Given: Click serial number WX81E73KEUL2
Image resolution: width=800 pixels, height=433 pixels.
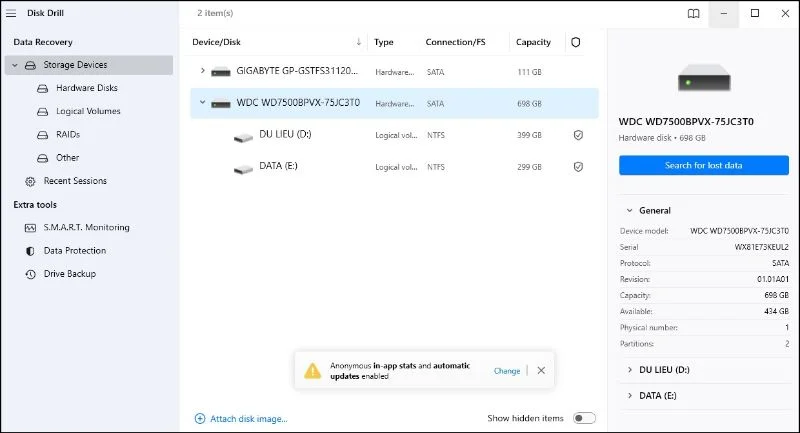Looking at the screenshot, I should coord(762,247).
